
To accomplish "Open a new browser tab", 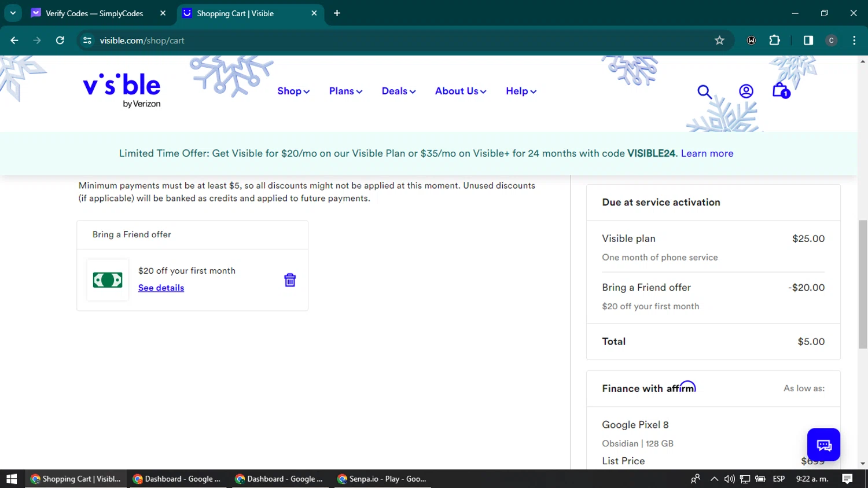I will (x=337, y=13).
